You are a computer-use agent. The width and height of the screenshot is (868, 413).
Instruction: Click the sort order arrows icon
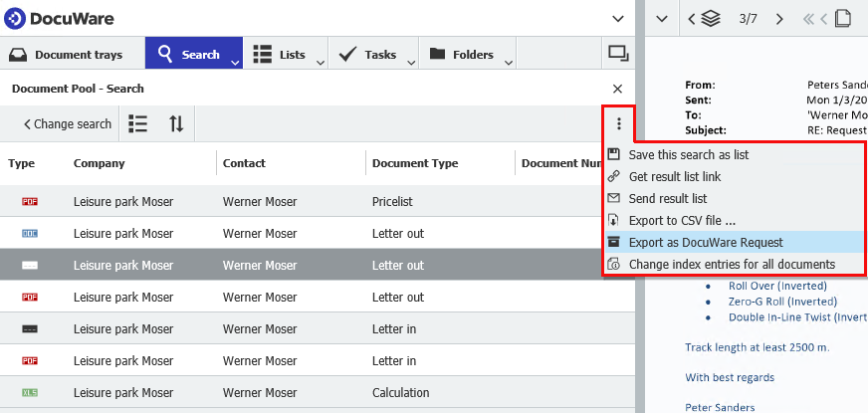[176, 124]
